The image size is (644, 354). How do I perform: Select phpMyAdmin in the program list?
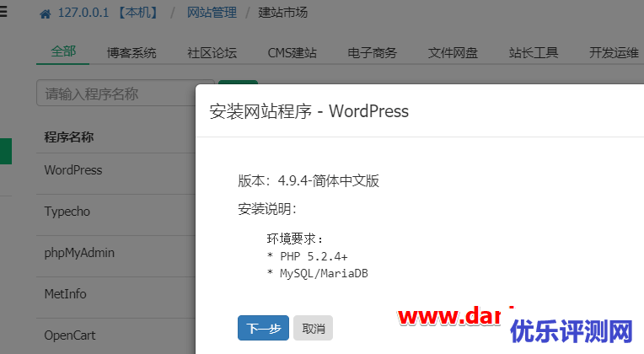point(79,253)
